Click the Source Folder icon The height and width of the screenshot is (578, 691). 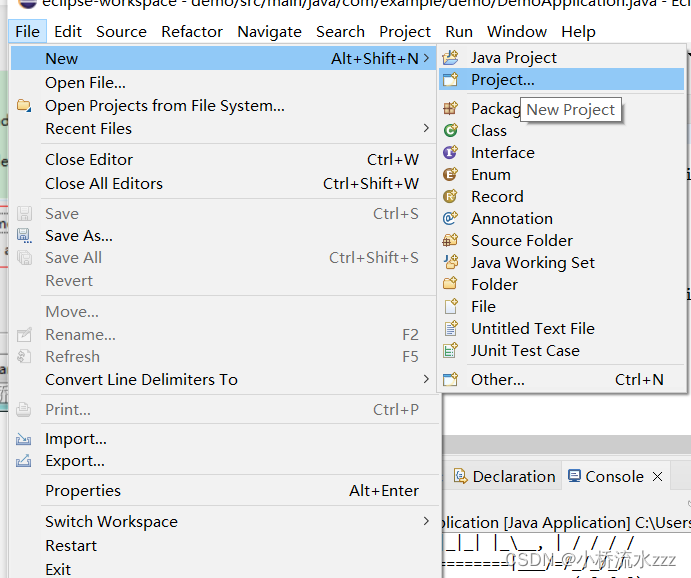pos(450,241)
